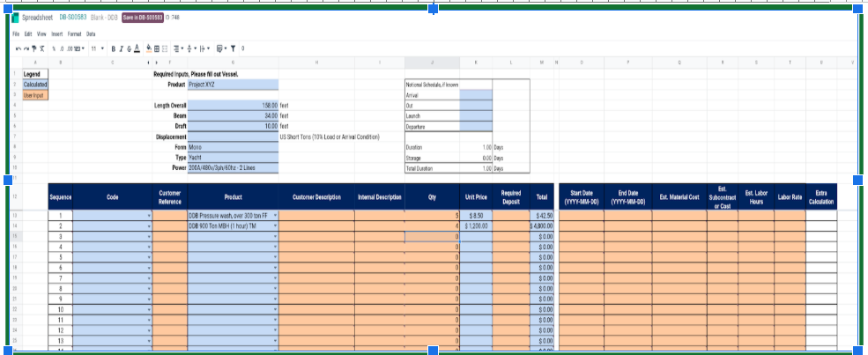Click the Unit Price cell $ 1,200.00
Image resolution: width=868 pixels, height=355 pixels.
point(476,226)
